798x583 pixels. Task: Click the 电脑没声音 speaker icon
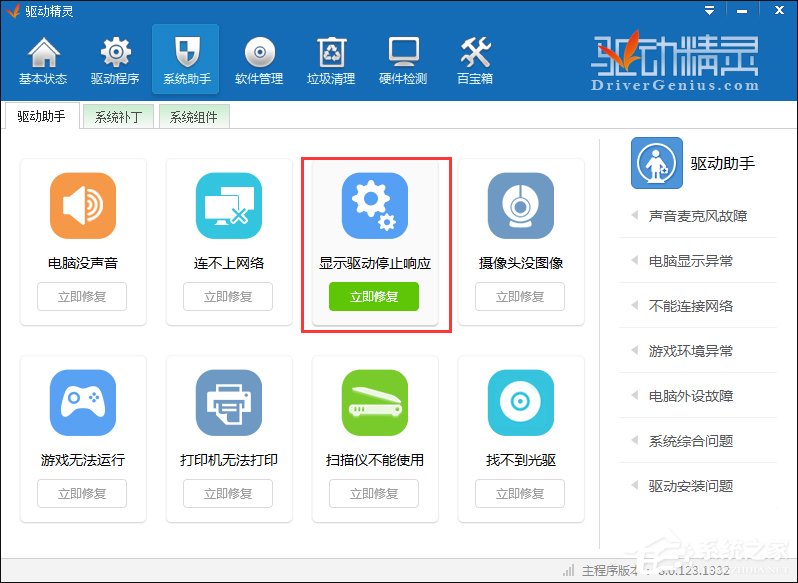click(x=83, y=206)
